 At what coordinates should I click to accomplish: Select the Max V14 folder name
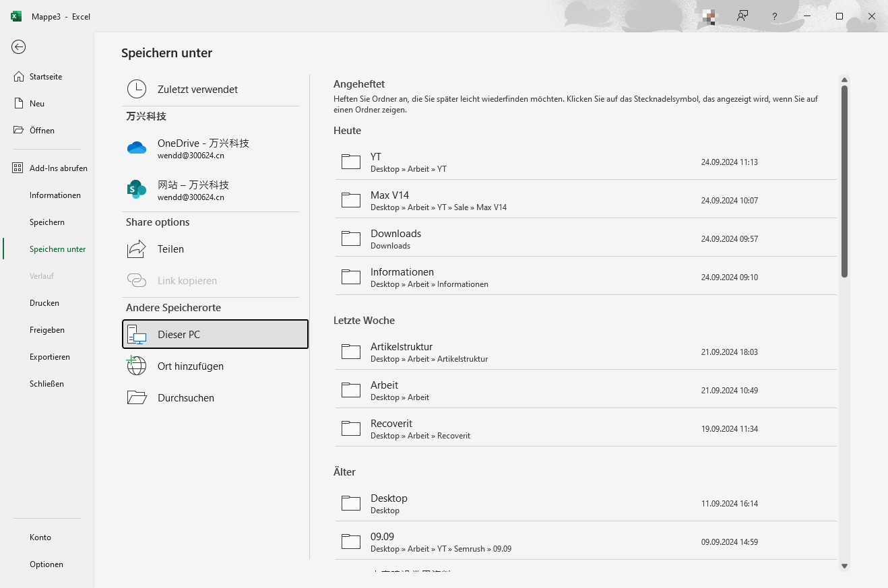(389, 195)
